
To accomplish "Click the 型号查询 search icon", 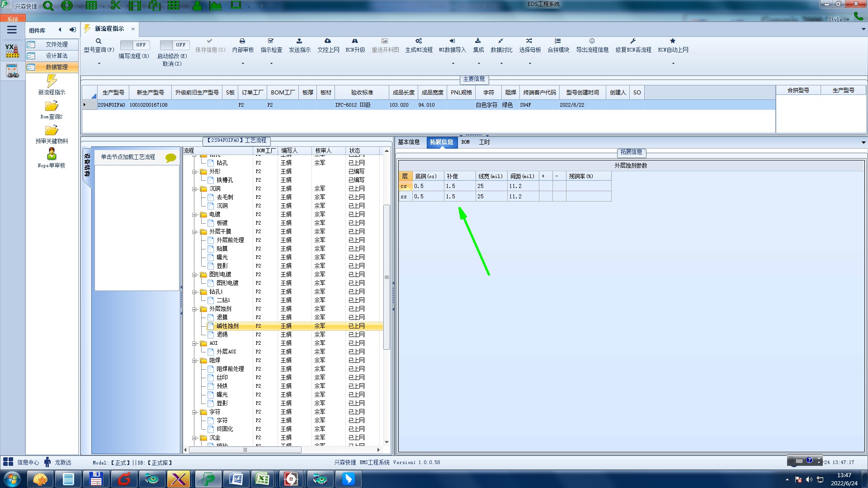I will (x=99, y=41).
